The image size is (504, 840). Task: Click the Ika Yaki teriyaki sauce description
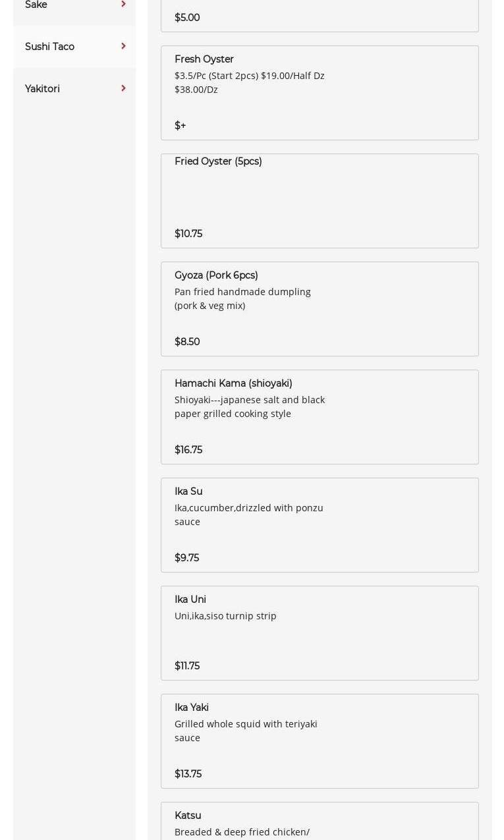[x=246, y=731]
